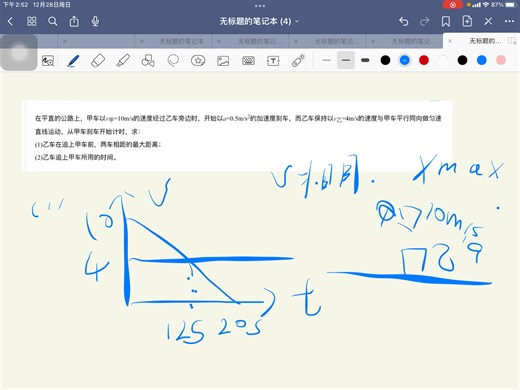Pick black swatch next to thick stroke
This screenshot has height=390, width=520.
click(385, 60)
